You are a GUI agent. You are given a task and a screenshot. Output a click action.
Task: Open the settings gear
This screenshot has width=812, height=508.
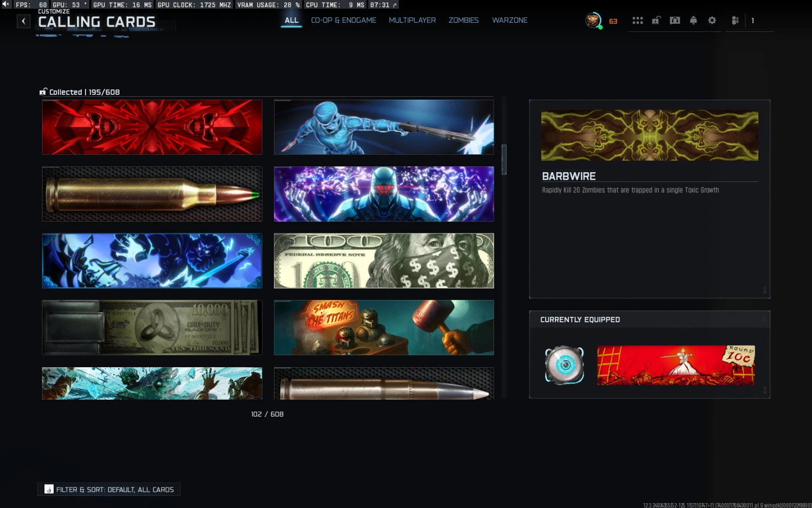coord(712,21)
